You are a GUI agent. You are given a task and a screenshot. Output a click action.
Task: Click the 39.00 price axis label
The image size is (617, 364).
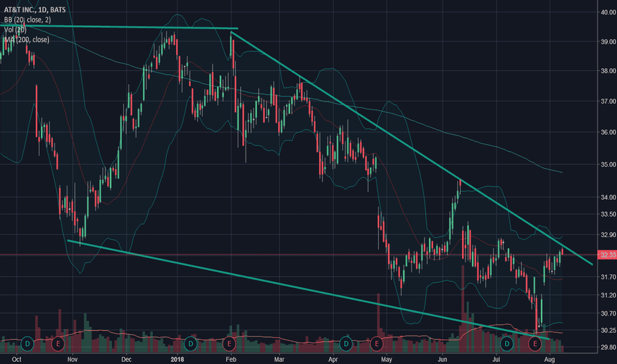tap(608, 42)
